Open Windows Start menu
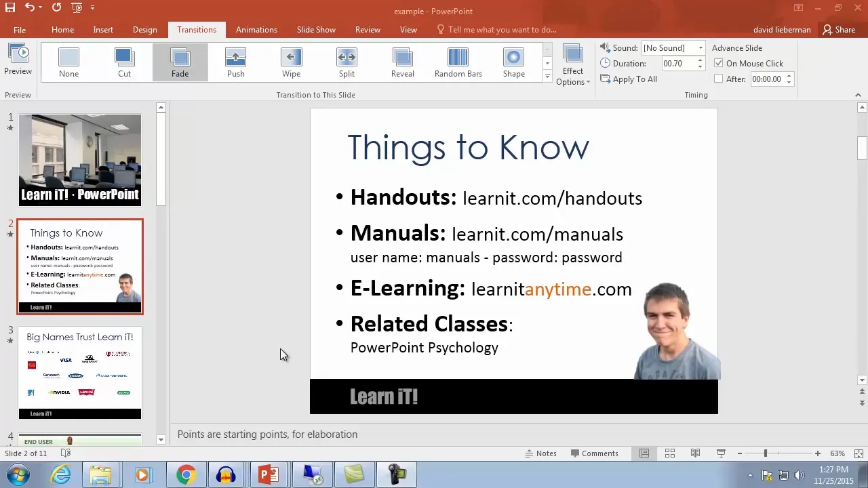Viewport: 868px width, 488px height. pos(18,475)
